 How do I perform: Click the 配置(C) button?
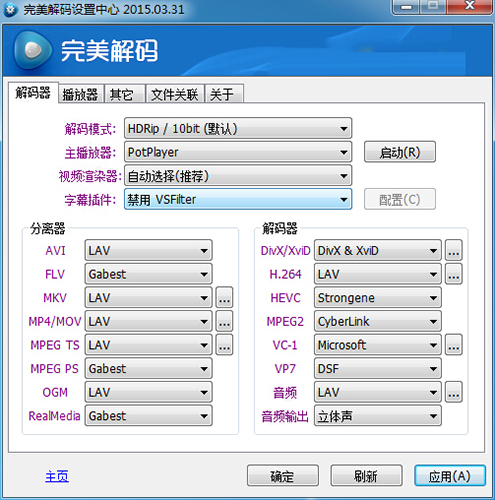click(400, 199)
